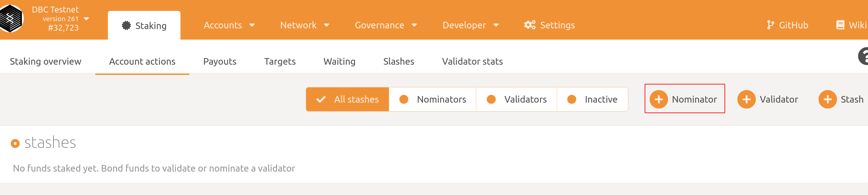Open the chain selector arrow near version

86,19
